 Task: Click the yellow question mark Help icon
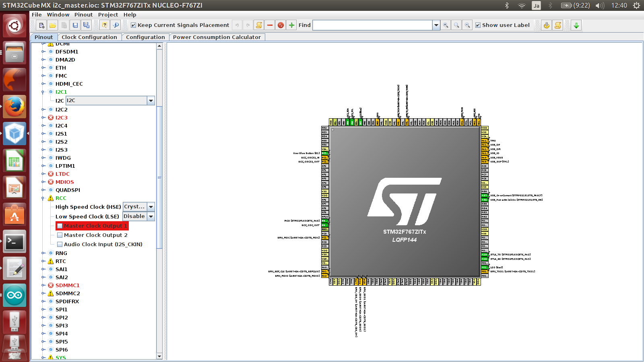click(x=105, y=25)
